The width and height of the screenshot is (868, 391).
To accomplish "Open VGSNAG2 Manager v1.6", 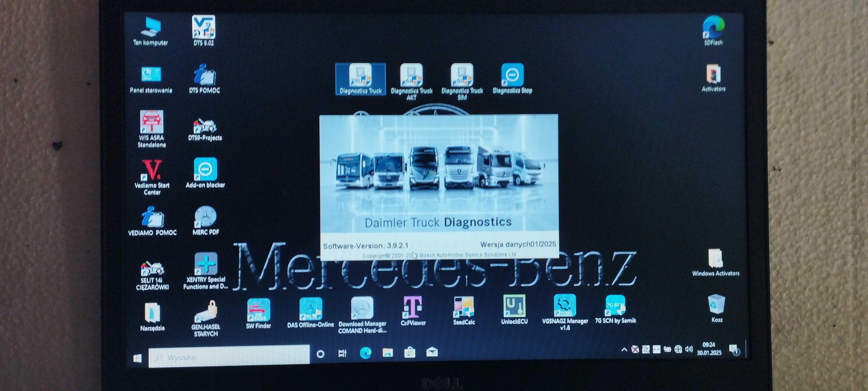I will [565, 312].
